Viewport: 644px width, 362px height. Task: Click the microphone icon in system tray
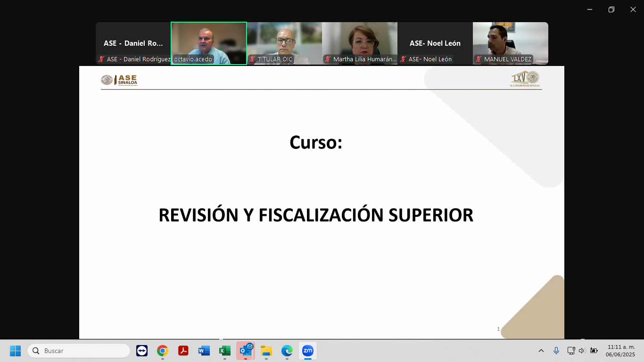click(x=556, y=351)
